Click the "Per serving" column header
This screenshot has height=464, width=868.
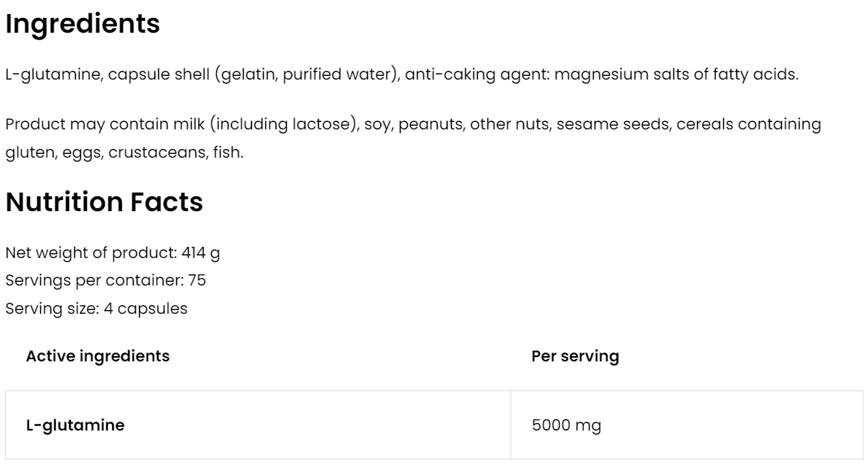tap(574, 356)
